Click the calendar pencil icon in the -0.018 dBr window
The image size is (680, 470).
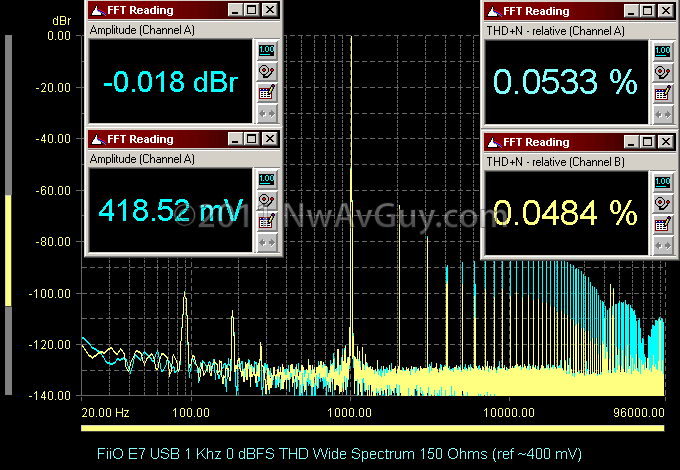pos(267,93)
